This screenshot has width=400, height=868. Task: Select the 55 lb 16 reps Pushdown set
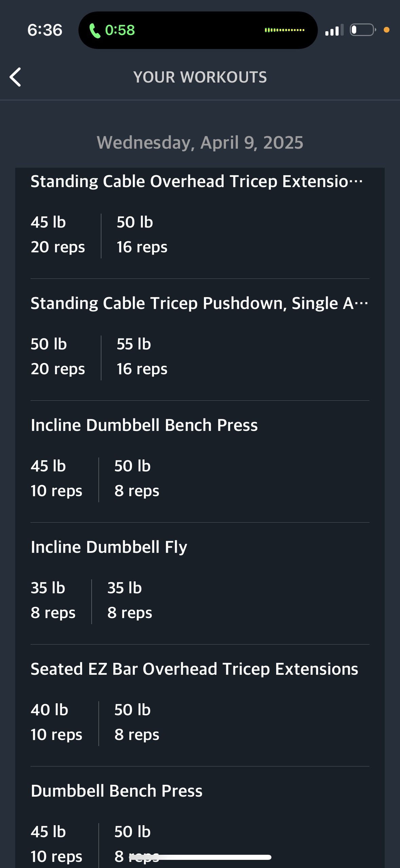(x=142, y=357)
